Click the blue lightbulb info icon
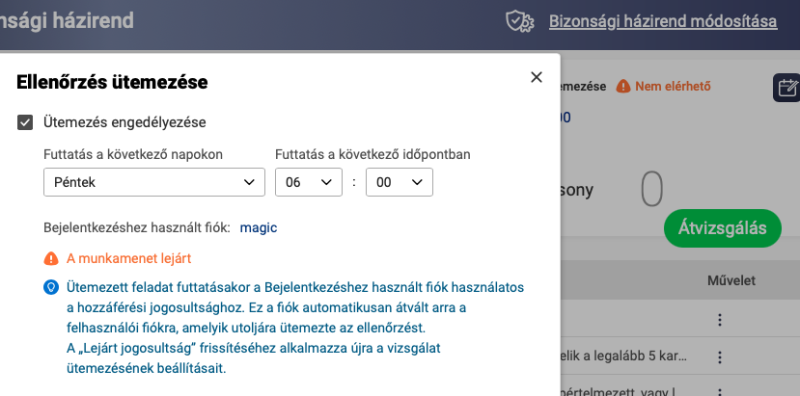This screenshot has height=396, width=800. click(x=51, y=287)
